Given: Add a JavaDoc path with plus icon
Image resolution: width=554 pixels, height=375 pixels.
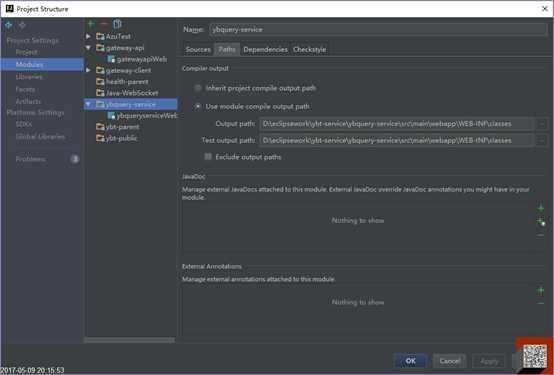Looking at the screenshot, I should 541,209.
